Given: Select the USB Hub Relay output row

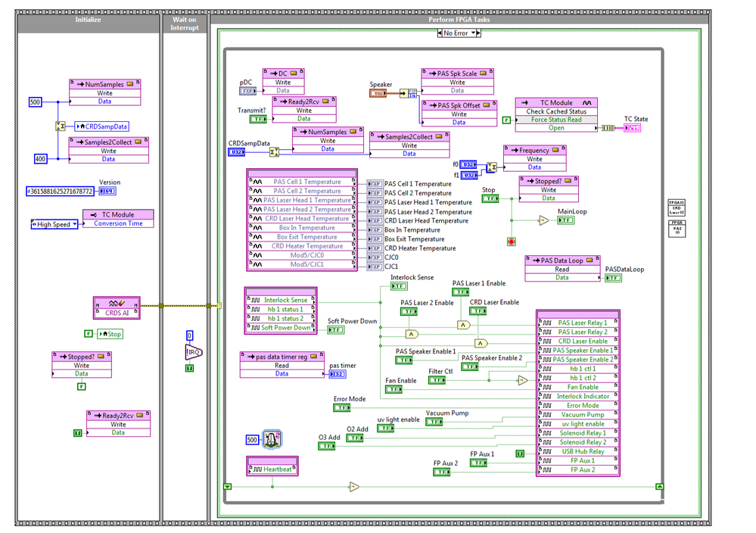Looking at the screenshot, I should (x=577, y=451).
